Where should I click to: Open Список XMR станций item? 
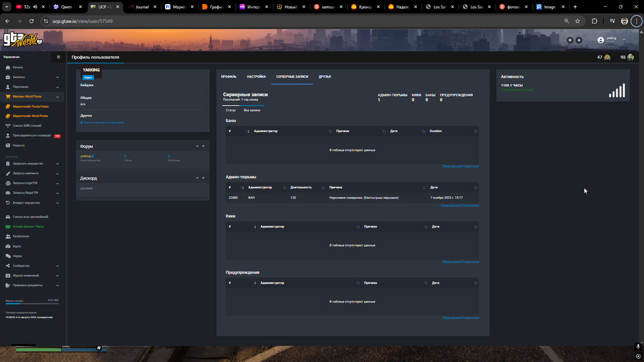27,126
